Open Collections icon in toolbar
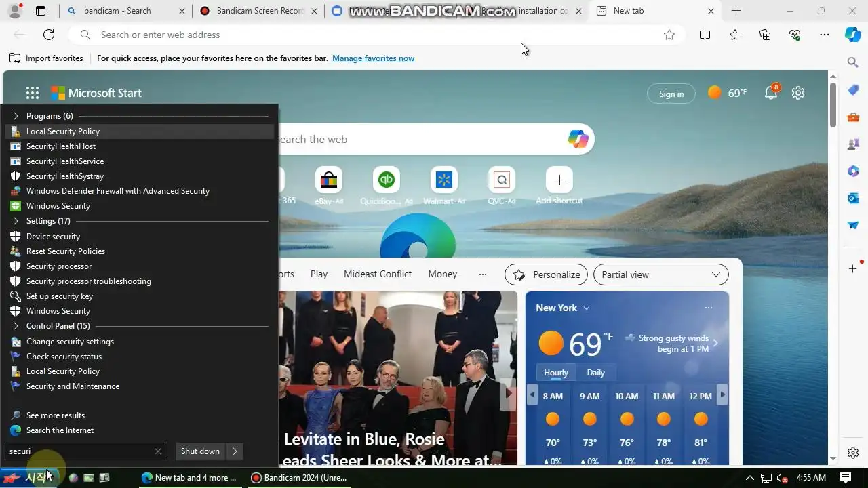The height and width of the screenshot is (488, 868). tap(765, 35)
